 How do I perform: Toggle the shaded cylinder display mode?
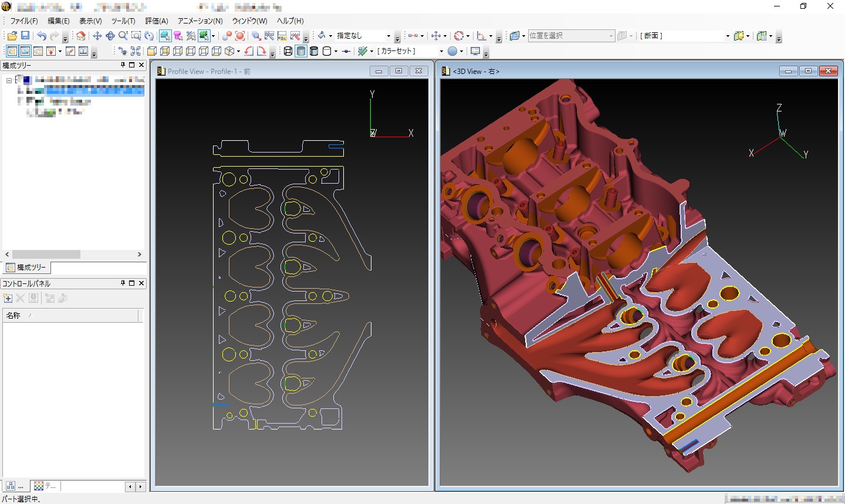pos(301,51)
